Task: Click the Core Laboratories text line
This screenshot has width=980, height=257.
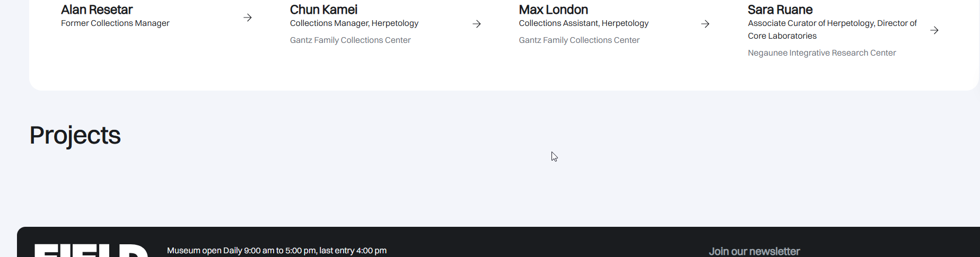Action: click(782, 36)
